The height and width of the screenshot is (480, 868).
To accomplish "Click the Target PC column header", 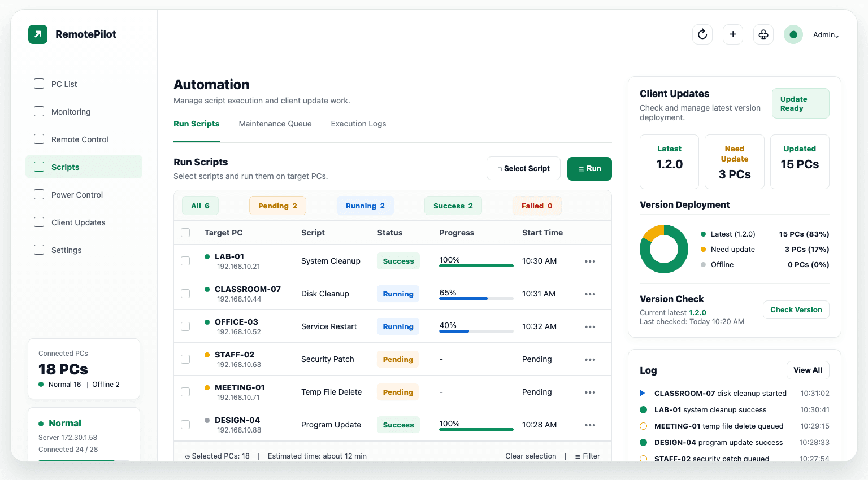I will point(224,233).
